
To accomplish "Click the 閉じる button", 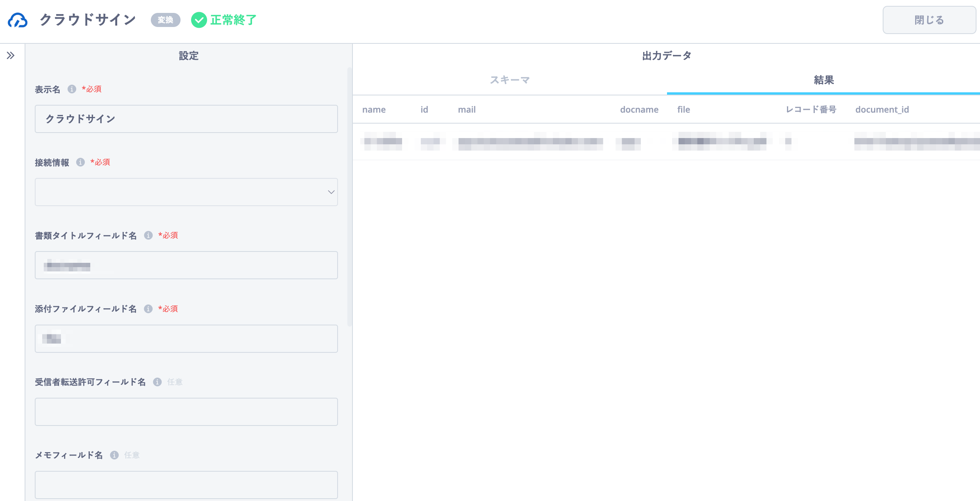I will 929,20.
